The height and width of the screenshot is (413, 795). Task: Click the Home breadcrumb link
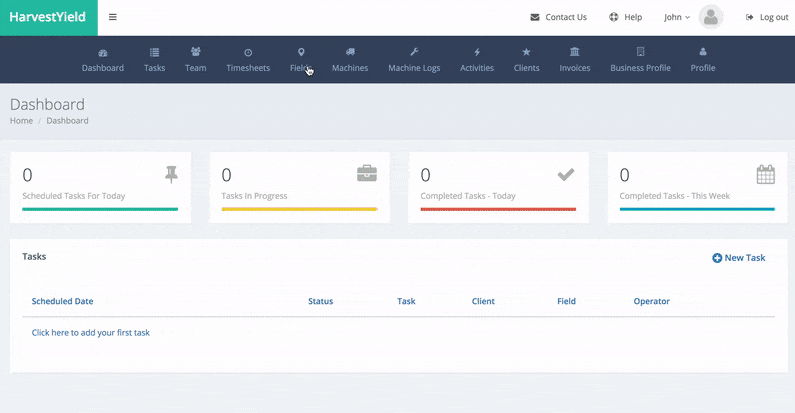coord(21,121)
